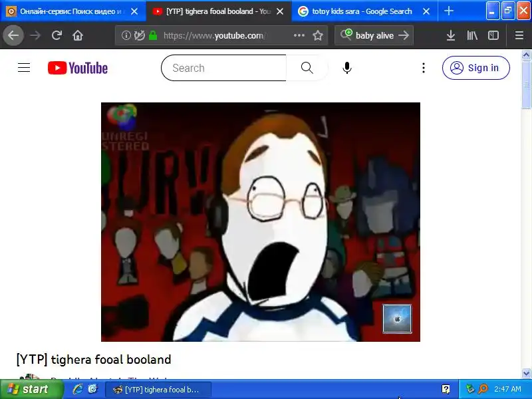Click the scrollbar up arrow
This screenshot has height=399, width=532.
click(x=526, y=55)
